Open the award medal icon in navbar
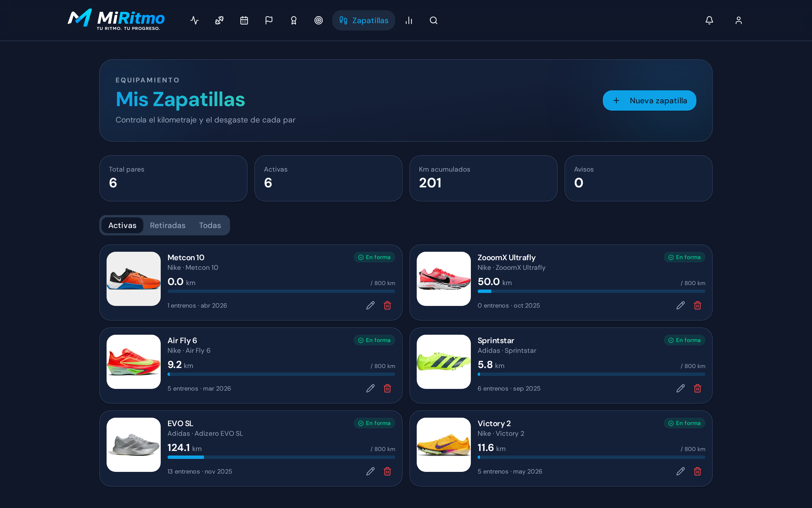 click(294, 21)
